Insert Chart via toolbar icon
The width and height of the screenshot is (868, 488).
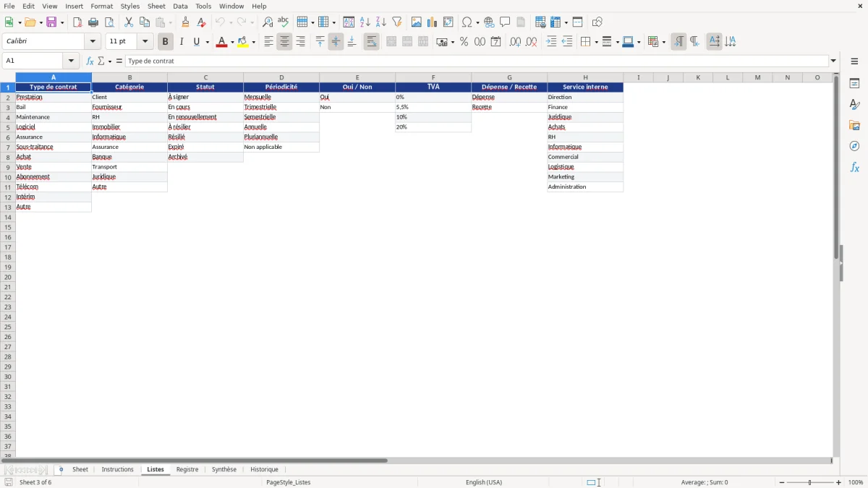[433, 22]
